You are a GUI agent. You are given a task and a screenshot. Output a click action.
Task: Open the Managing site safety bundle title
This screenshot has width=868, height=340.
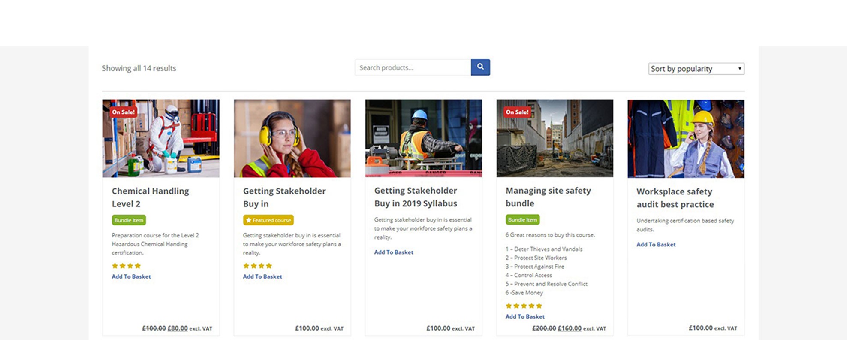click(548, 197)
